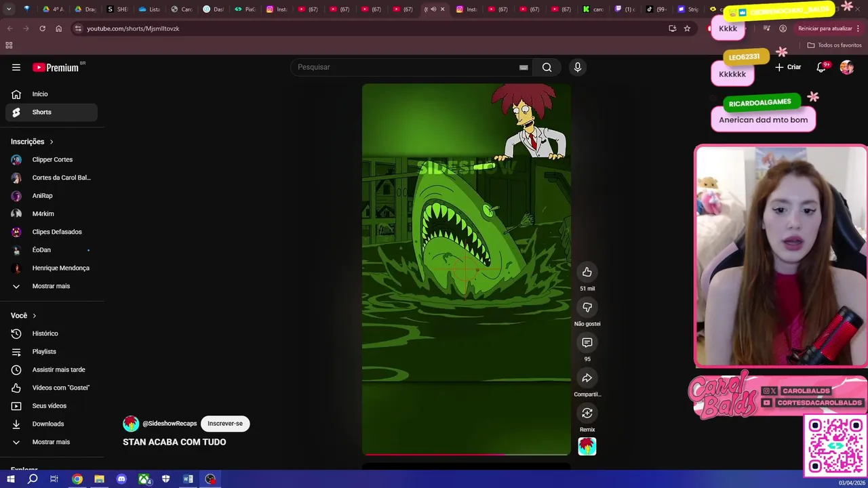Open Word from the taskbar
Viewport: 868px width, 488px height.
click(188, 479)
